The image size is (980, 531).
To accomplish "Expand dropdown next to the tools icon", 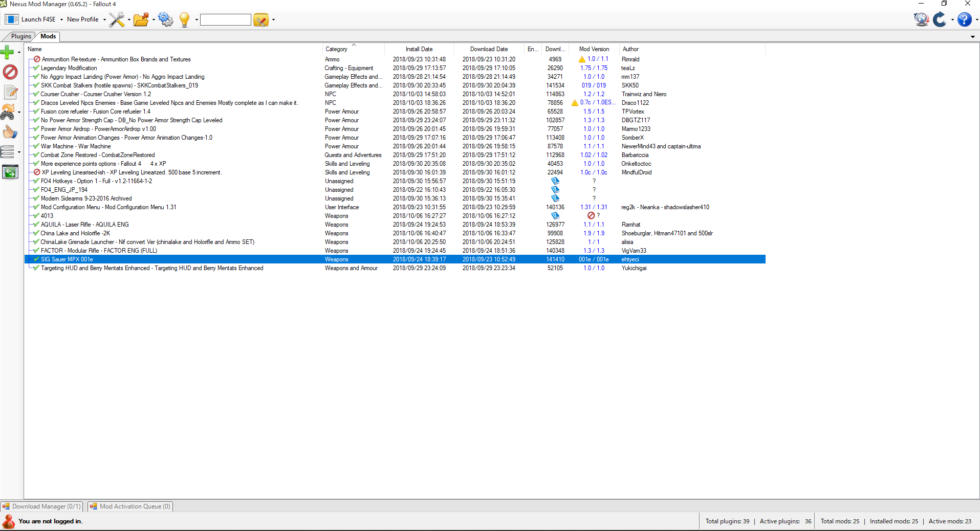I will [x=129, y=20].
